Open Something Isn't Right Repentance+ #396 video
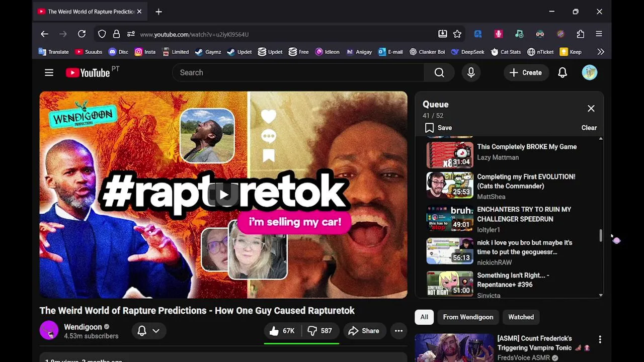 (508, 284)
